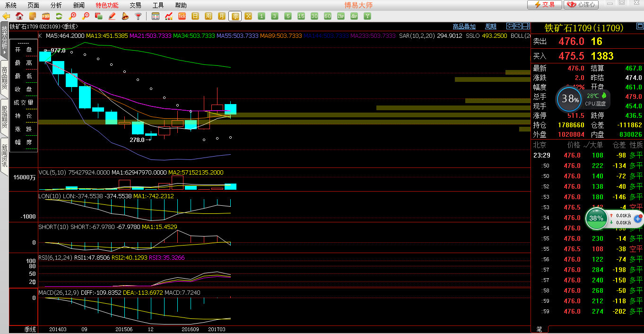This screenshot has width=644, height=334.
Task: Open the alert bell icon
Action: (x=125, y=16)
